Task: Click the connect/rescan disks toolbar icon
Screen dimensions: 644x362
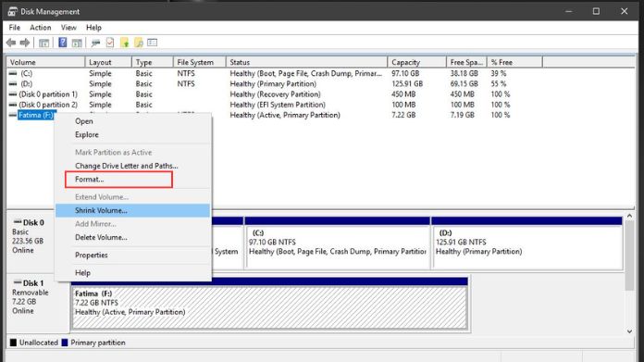Action: 95,43
